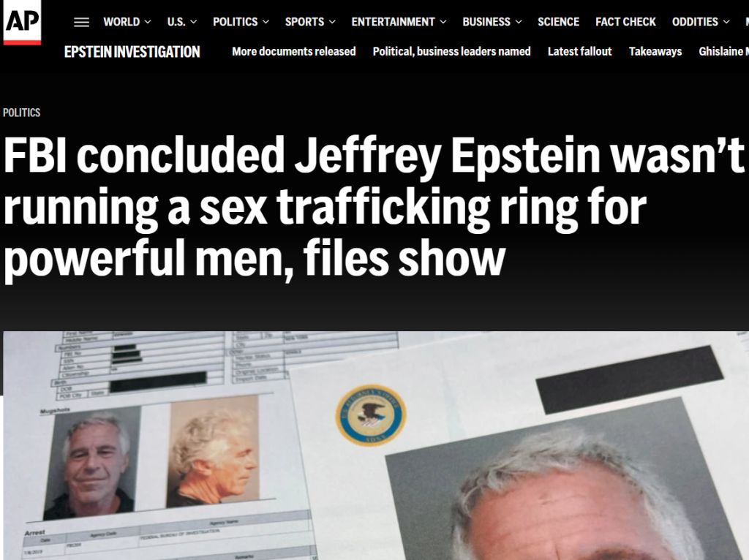Screen dimensions: 749x560
Task: Select the Latest fallout link
Action: pyautogui.click(x=579, y=52)
